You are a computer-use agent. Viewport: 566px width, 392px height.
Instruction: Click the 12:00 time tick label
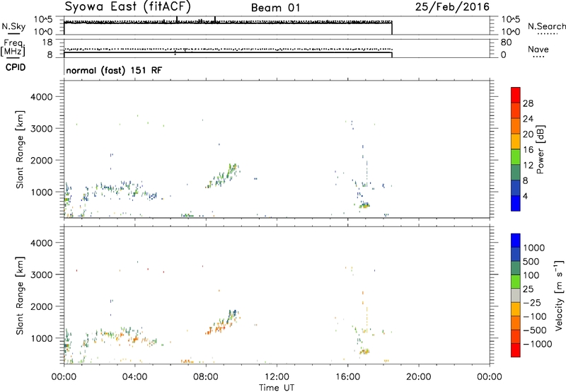(277, 377)
